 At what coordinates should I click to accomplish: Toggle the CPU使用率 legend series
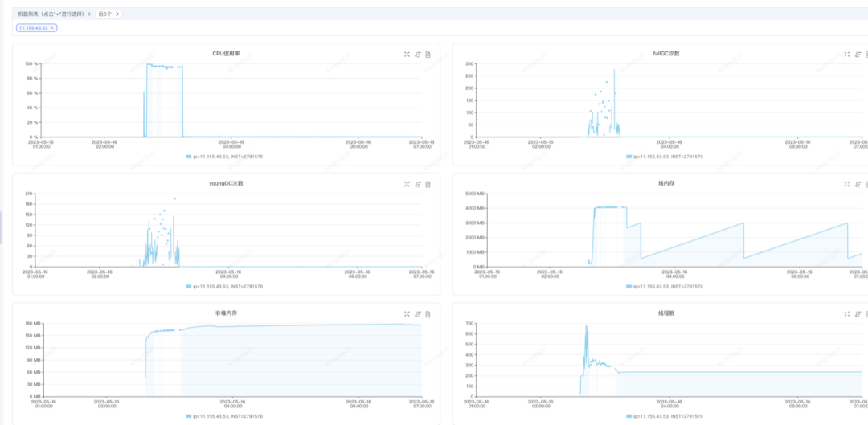point(224,157)
